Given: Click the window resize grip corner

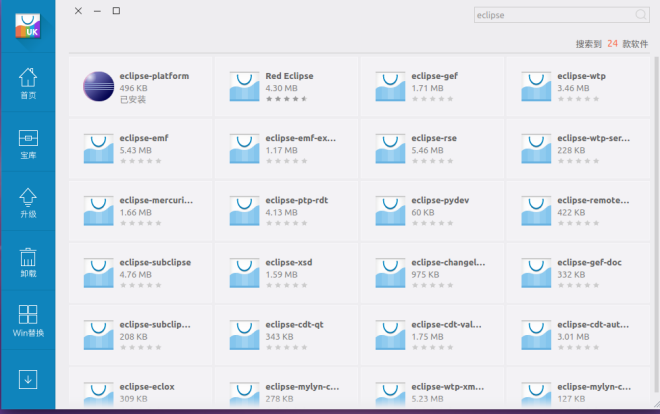Looking at the screenshot, I should click(656, 404).
